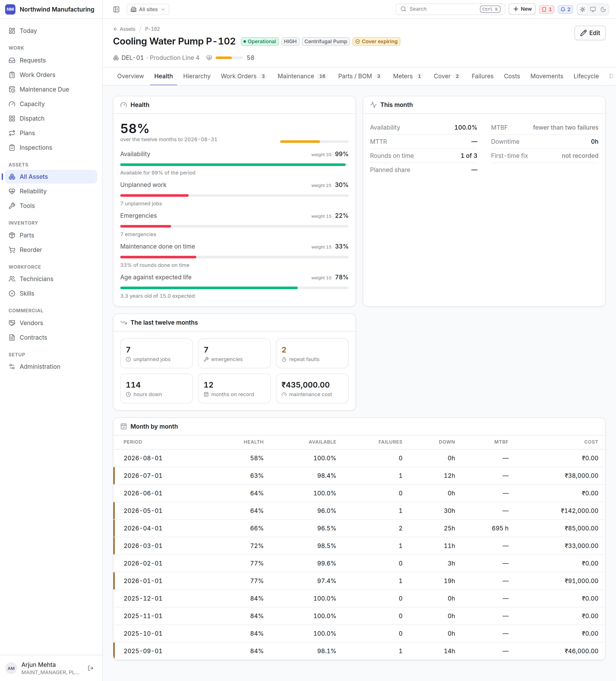Open the Meters tab
This screenshot has width=616, height=681.
pyautogui.click(x=408, y=76)
